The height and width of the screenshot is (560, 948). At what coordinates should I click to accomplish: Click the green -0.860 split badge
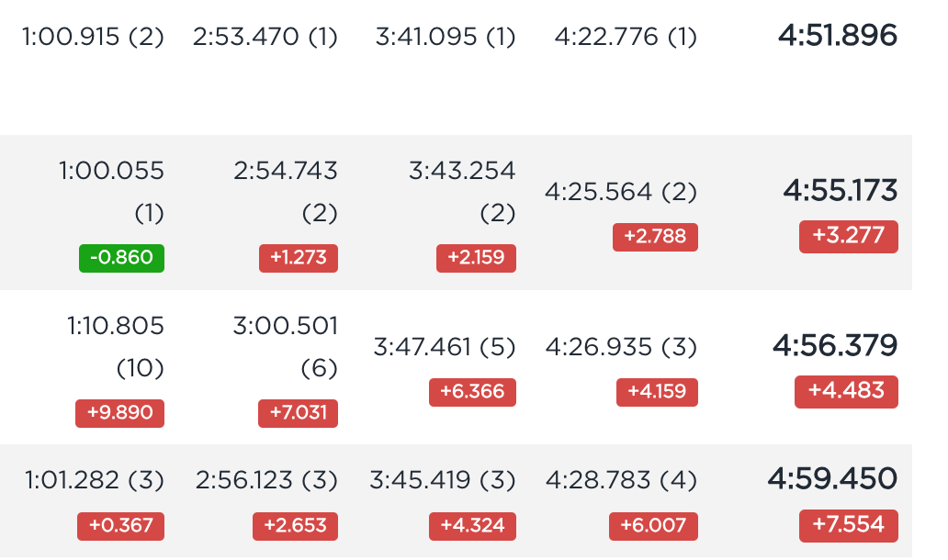(121, 258)
